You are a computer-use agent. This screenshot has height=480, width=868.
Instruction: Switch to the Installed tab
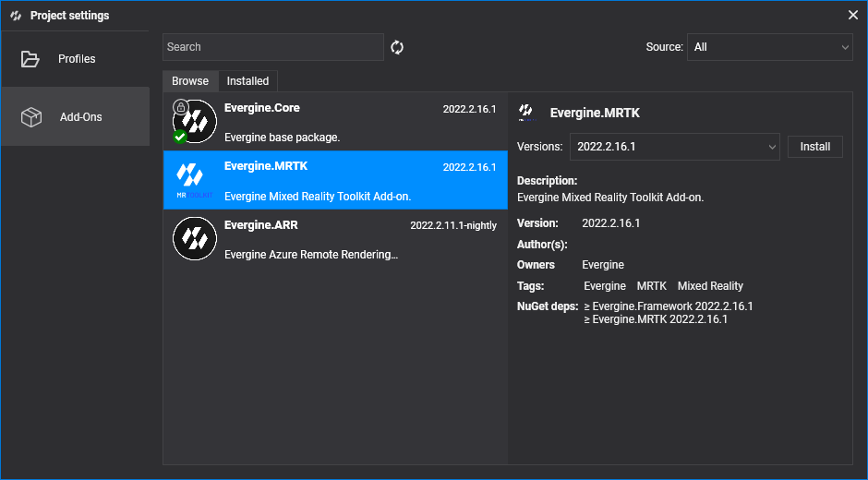248,81
